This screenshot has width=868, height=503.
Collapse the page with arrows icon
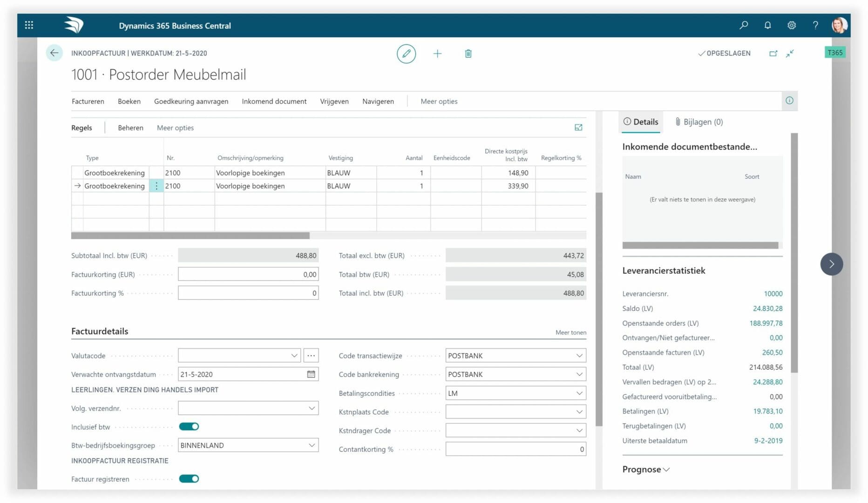click(x=790, y=53)
